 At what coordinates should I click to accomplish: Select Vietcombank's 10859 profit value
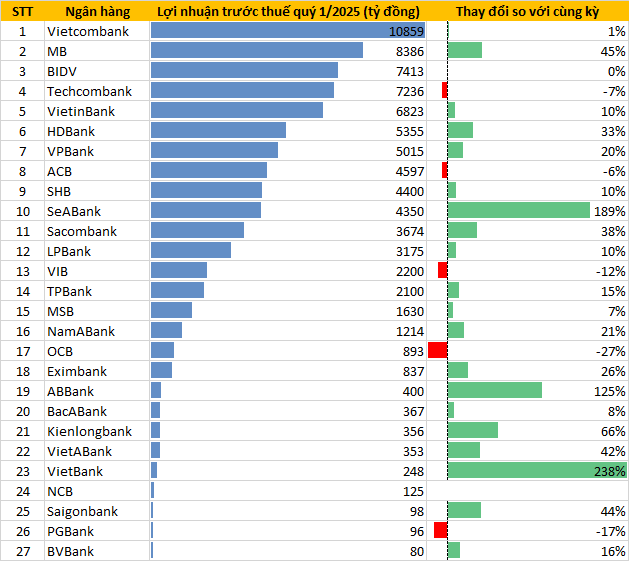[406, 31]
